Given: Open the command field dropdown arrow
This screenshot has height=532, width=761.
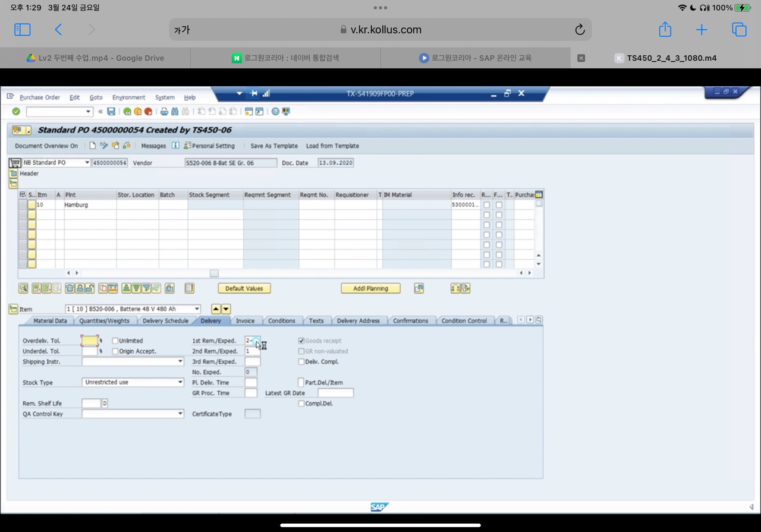Looking at the screenshot, I should point(88,111).
